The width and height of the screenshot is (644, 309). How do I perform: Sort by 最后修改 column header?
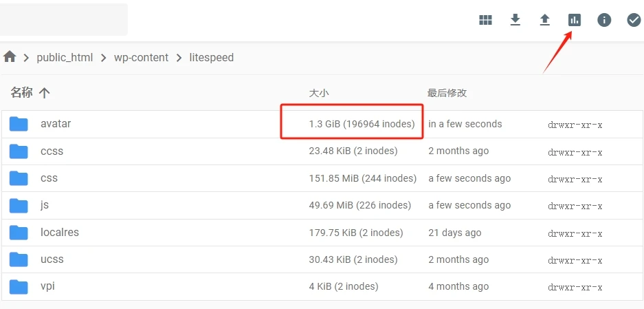[447, 93]
